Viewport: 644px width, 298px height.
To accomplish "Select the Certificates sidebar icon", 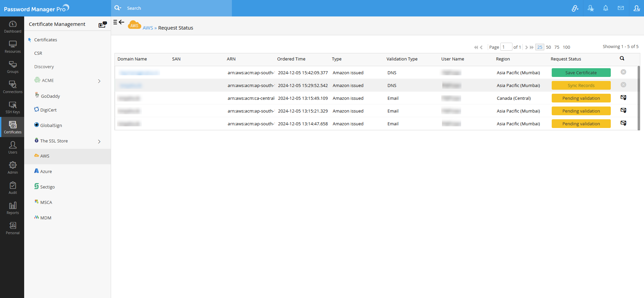I will tap(12, 127).
